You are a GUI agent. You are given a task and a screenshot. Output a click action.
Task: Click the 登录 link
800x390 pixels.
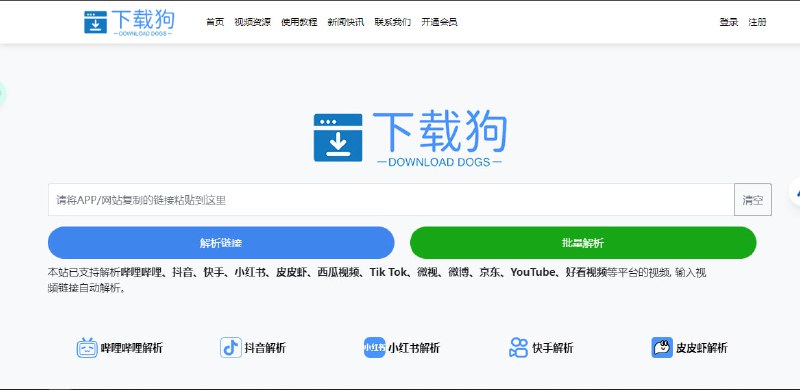click(729, 22)
